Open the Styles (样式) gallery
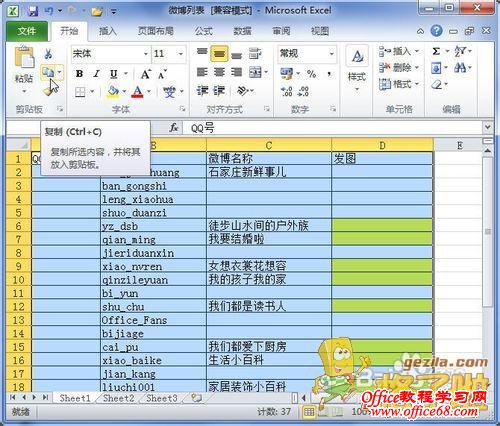Screen dimensions: 500x426 pos(357,68)
